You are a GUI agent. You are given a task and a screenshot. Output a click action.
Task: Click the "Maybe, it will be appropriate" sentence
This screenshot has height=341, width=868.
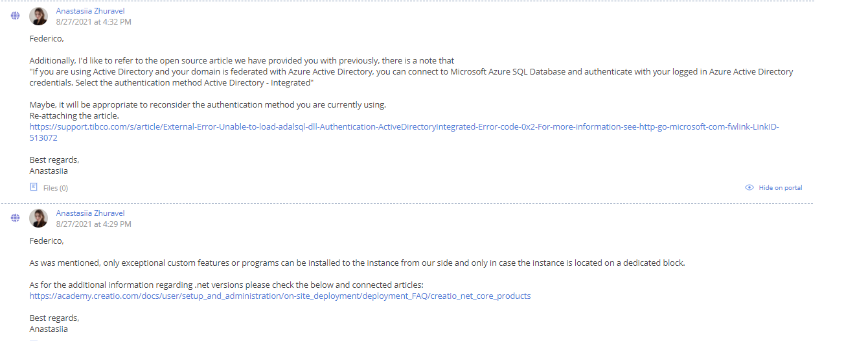point(208,105)
